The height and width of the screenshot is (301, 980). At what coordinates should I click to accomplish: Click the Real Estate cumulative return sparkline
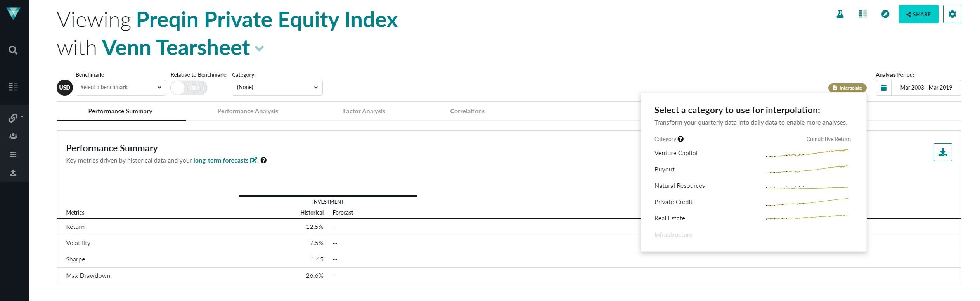(x=807, y=217)
